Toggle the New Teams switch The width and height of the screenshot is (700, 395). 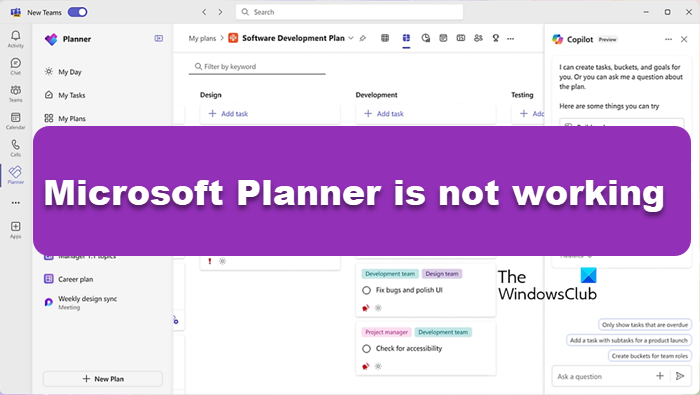(78, 12)
